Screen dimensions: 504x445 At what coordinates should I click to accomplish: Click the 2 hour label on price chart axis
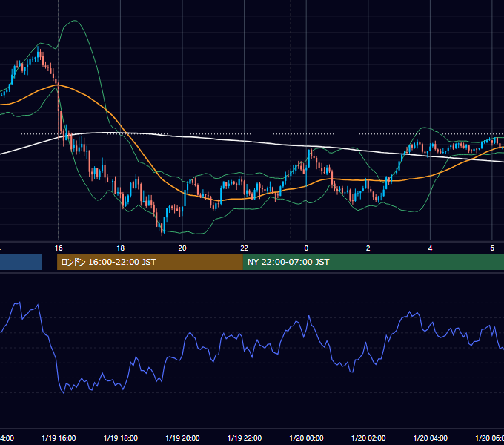click(368, 248)
